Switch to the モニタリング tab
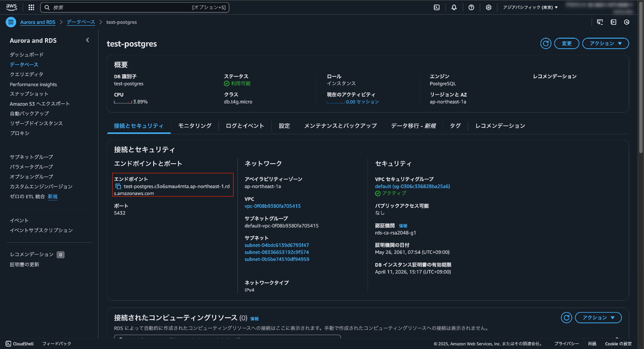The height and width of the screenshot is (349, 644). (x=195, y=126)
